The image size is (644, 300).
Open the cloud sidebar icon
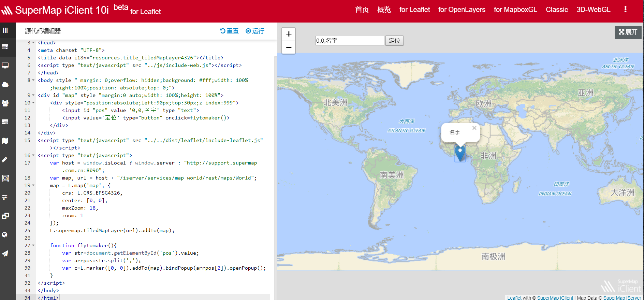(x=5, y=84)
